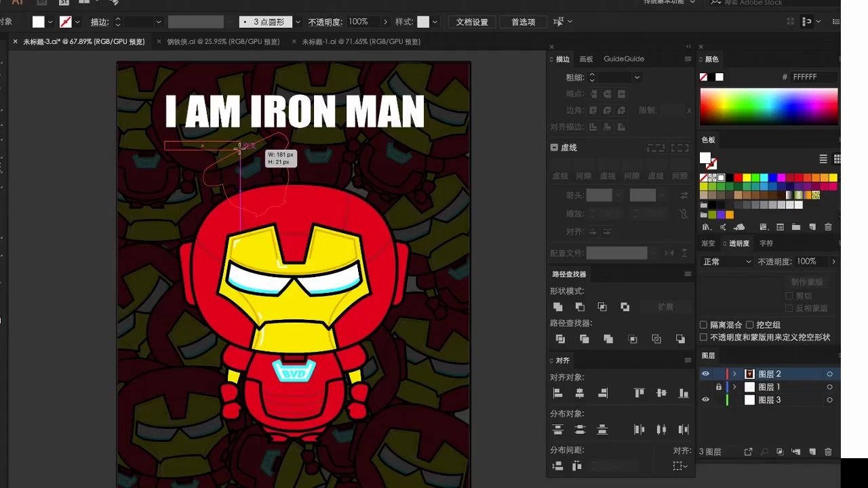Click the Divide pathfinder icon
This screenshot has width=868, height=488.
[560, 339]
